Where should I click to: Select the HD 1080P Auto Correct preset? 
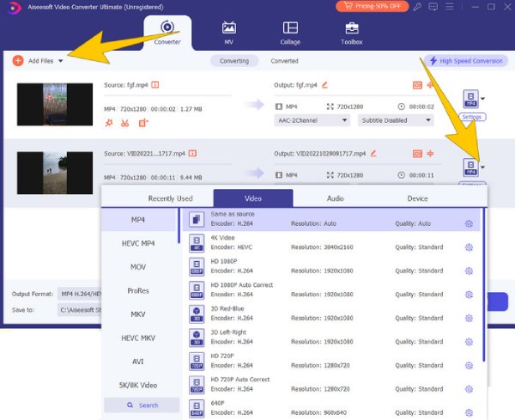(331, 289)
